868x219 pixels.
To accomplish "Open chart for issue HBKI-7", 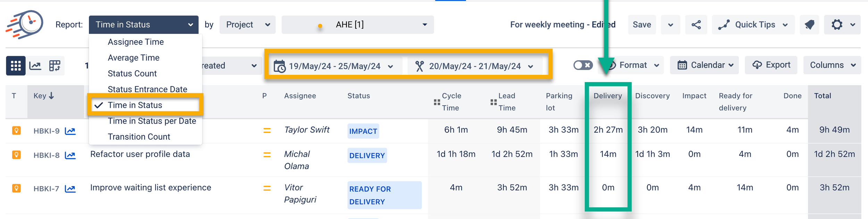I will 70,189.
